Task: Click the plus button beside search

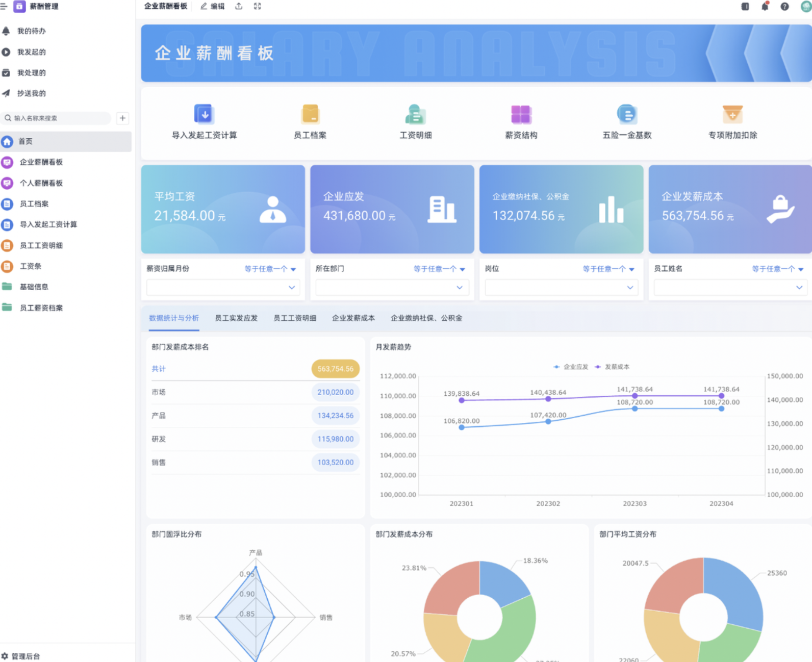Action: (x=122, y=118)
